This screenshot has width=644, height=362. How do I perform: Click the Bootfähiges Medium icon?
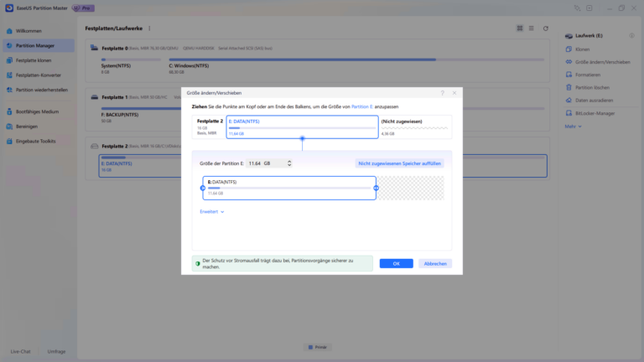tap(9, 111)
